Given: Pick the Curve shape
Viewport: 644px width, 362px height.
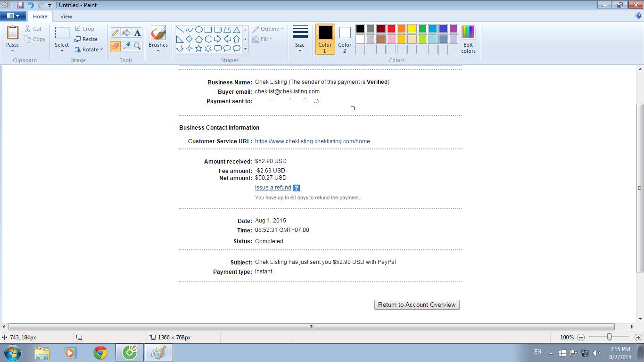Looking at the screenshot, I should (x=189, y=30).
